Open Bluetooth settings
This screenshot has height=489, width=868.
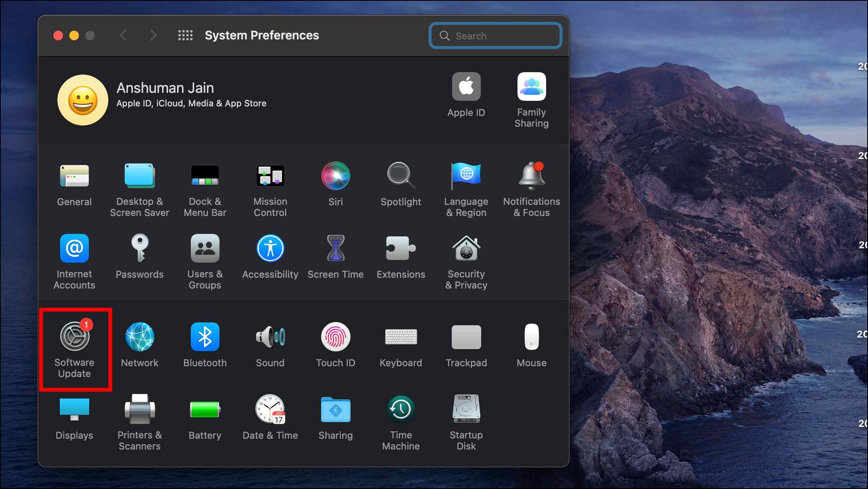[x=205, y=345]
